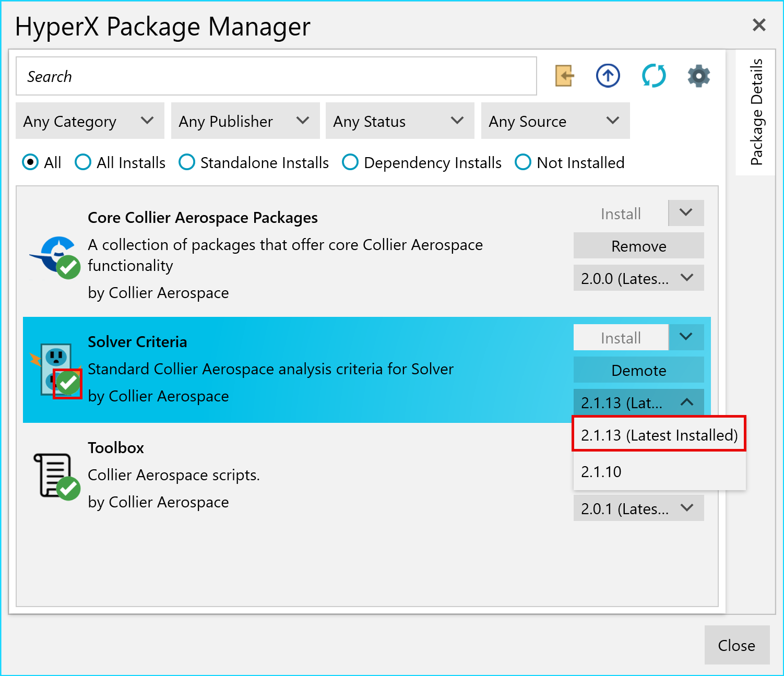The image size is (784, 676).
Task: Click the package Search field
Action: (276, 76)
